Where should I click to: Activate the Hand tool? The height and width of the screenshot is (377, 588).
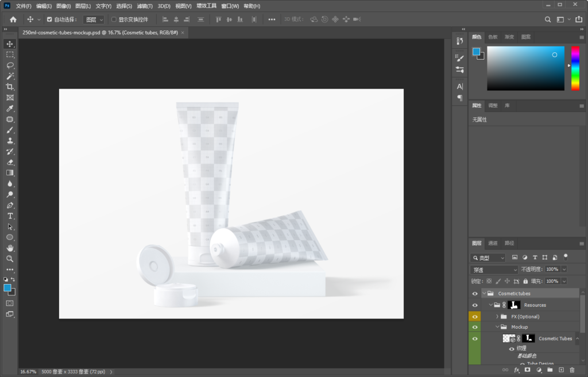(x=10, y=248)
